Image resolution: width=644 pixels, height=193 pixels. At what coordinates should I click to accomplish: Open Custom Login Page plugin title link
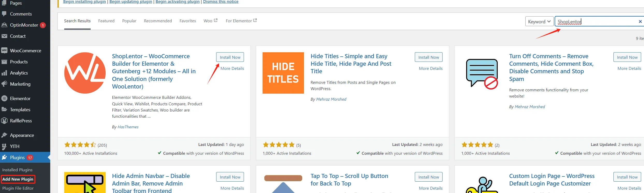click(552, 180)
